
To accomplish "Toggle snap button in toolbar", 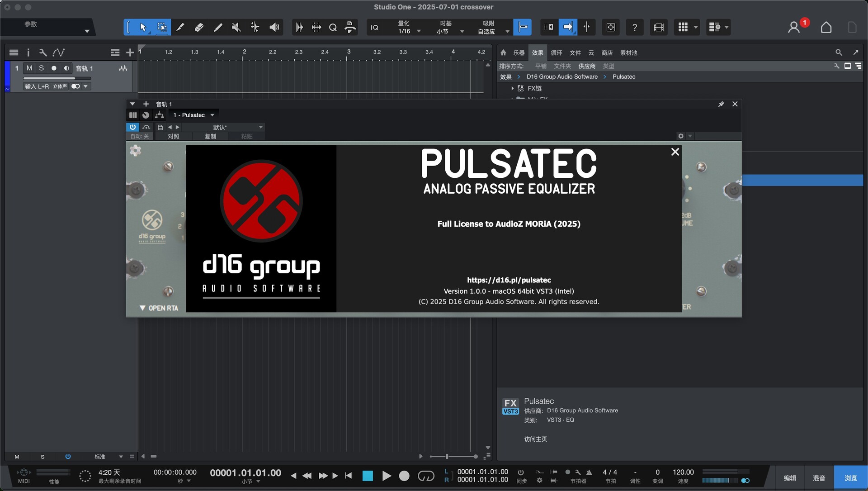I will (x=523, y=27).
